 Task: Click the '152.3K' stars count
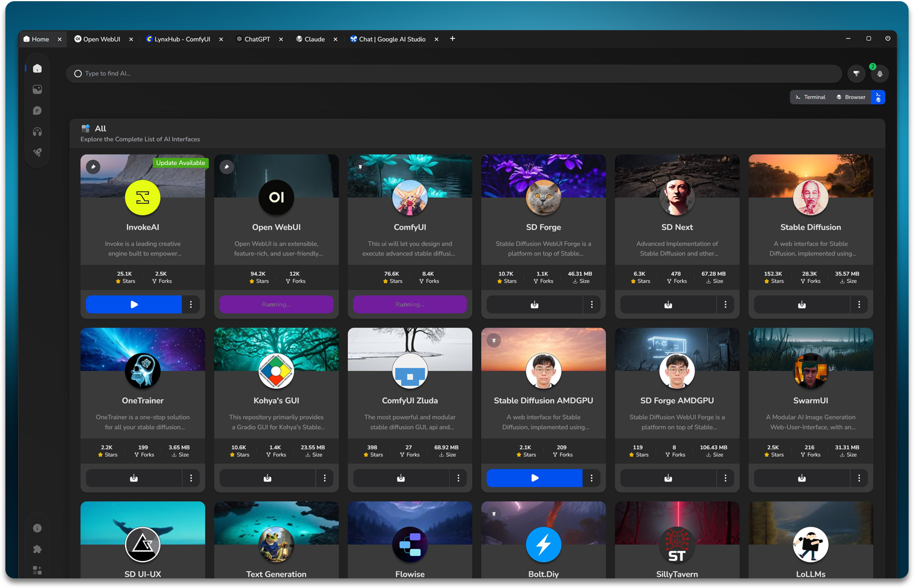773,274
